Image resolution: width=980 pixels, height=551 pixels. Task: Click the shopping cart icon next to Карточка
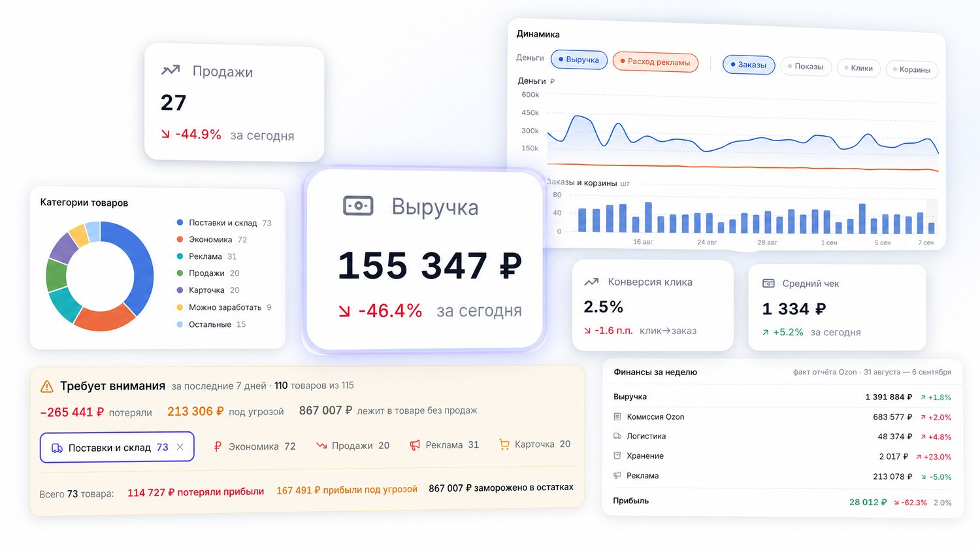pyautogui.click(x=504, y=444)
